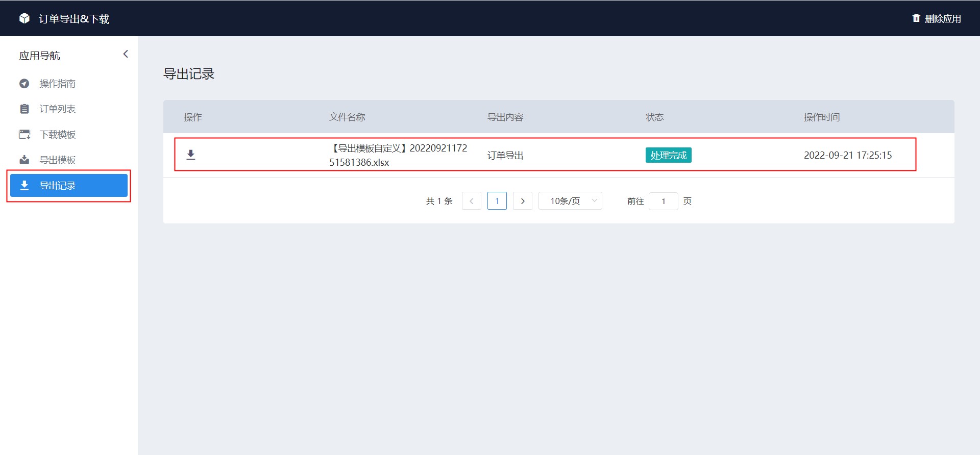
Task: Click the 应用导航 sidebar heading
Action: (40, 56)
